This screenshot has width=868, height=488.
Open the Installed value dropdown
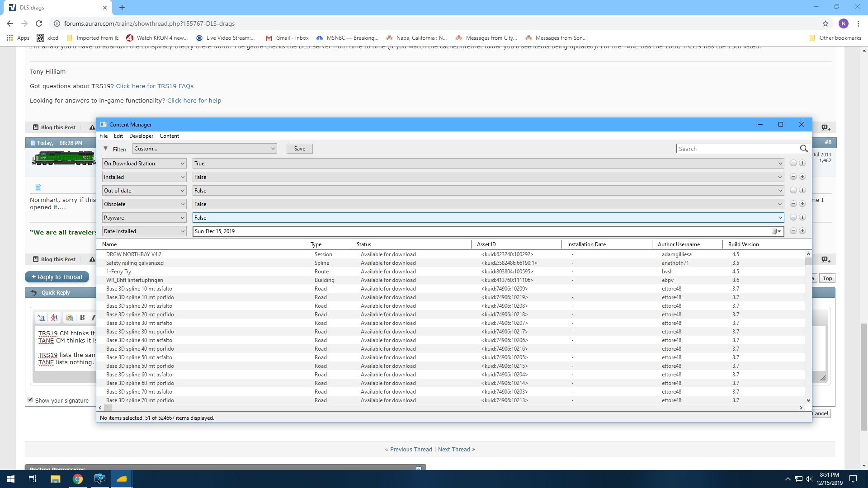[487, 177]
